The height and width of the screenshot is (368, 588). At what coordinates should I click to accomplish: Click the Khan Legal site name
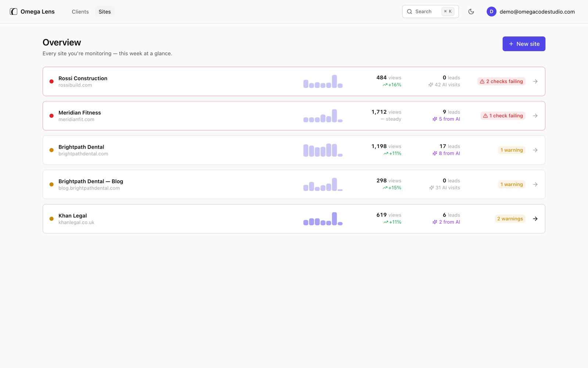pos(73,216)
